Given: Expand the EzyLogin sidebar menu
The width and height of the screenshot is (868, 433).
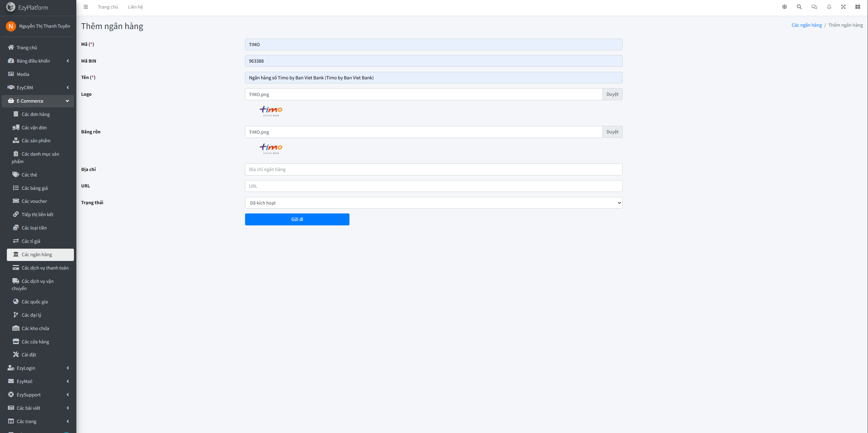Looking at the screenshot, I should click(38, 368).
